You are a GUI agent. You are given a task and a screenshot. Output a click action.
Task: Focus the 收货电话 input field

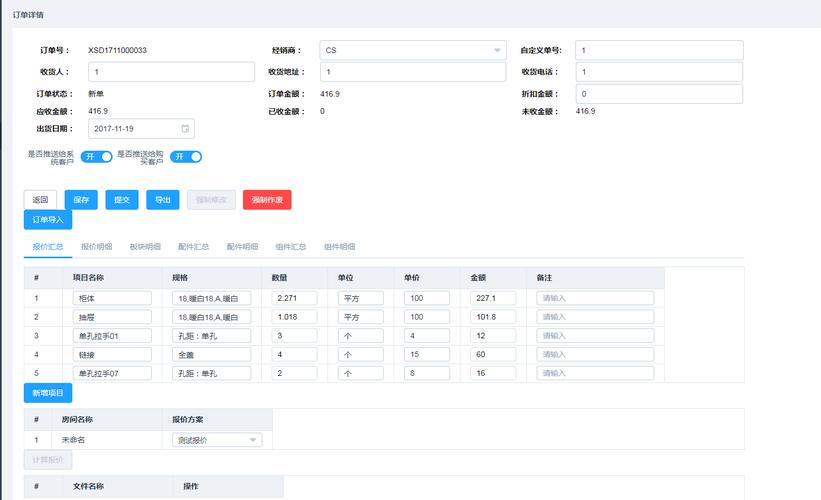point(659,72)
